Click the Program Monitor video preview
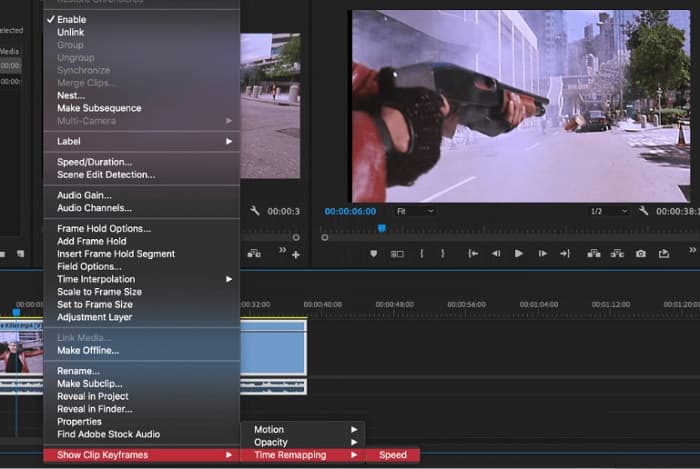 coord(521,106)
